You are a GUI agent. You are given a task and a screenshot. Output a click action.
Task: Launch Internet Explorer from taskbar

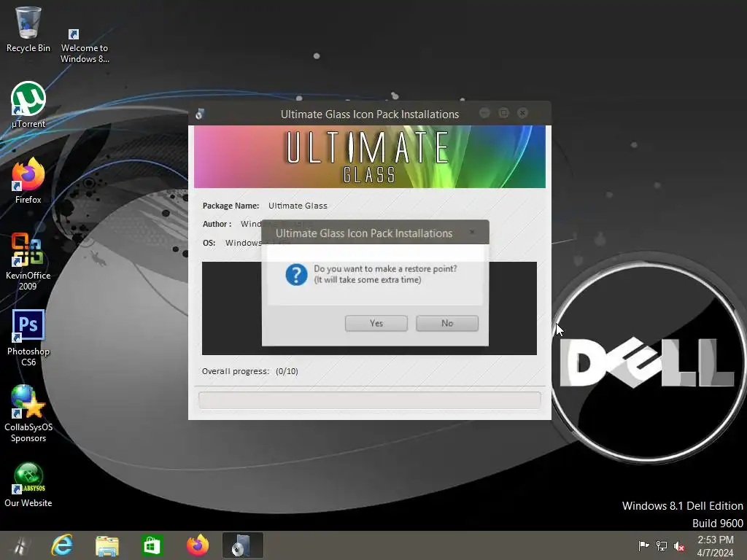click(62, 545)
